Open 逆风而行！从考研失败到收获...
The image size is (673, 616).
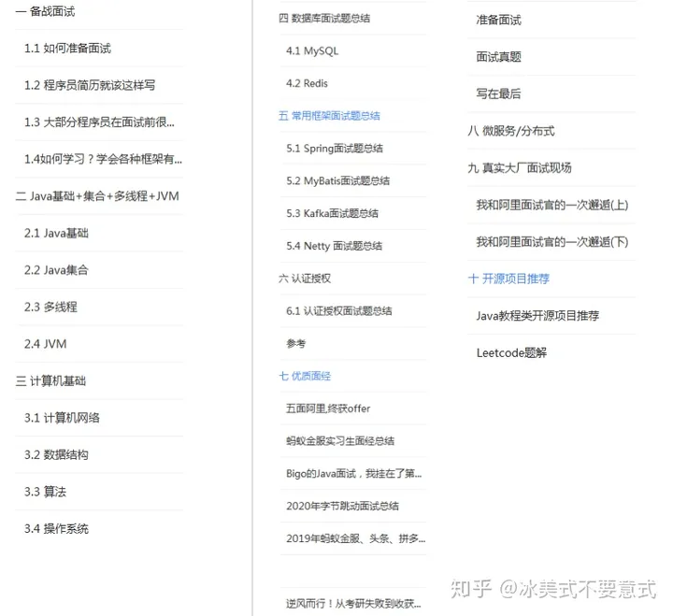353,604
